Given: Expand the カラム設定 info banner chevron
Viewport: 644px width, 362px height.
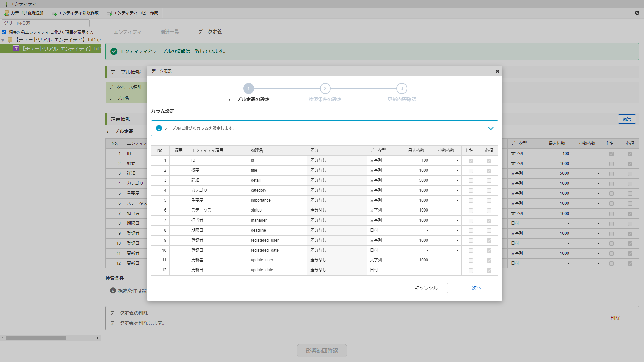Looking at the screenshot, I should (x=491, y=128).
